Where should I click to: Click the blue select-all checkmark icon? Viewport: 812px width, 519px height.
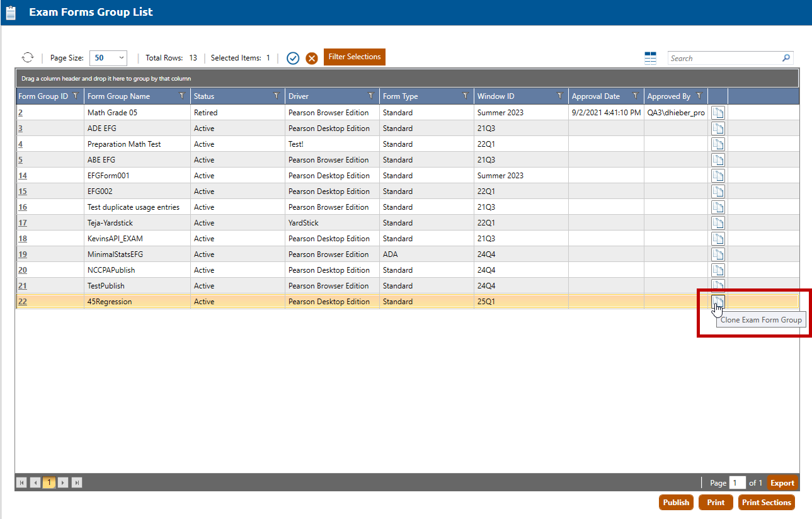(x=293, y=58)
